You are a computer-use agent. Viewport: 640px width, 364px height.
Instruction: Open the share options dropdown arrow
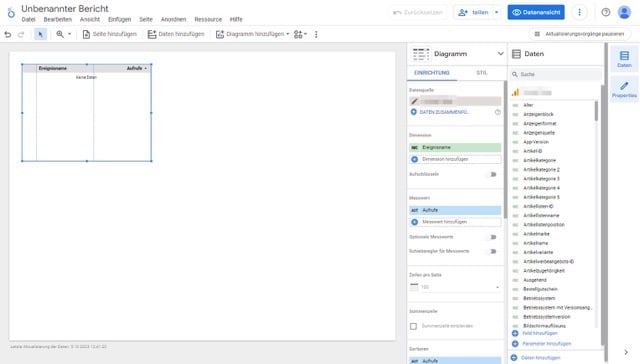[x=497, y=13]
